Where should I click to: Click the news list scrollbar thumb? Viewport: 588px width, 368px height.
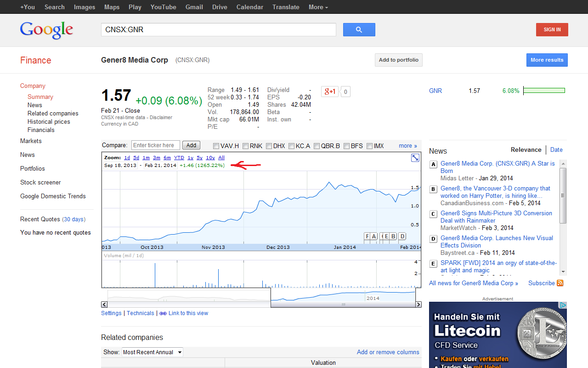[x=563, y=195]
